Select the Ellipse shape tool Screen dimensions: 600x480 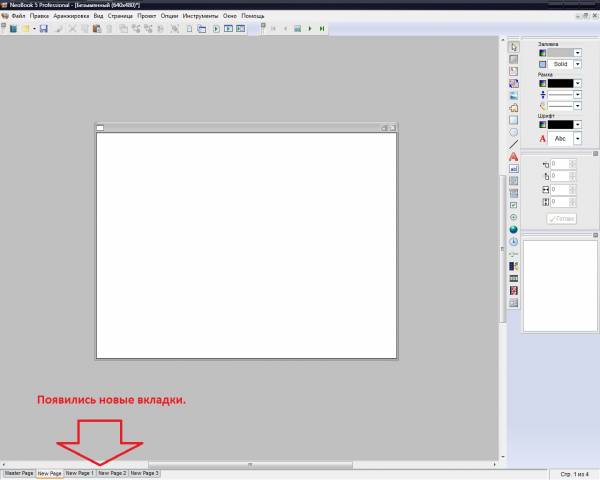(514, 132)
